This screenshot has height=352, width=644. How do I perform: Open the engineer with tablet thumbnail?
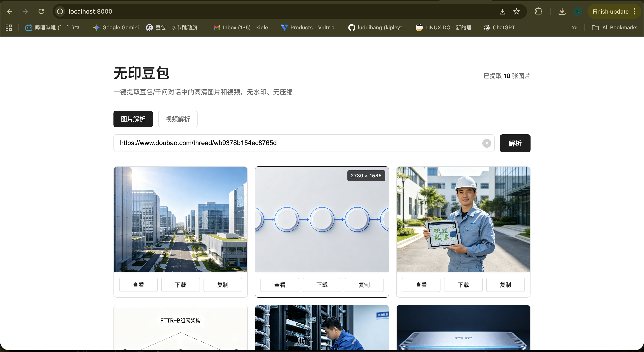pos(463,219)
